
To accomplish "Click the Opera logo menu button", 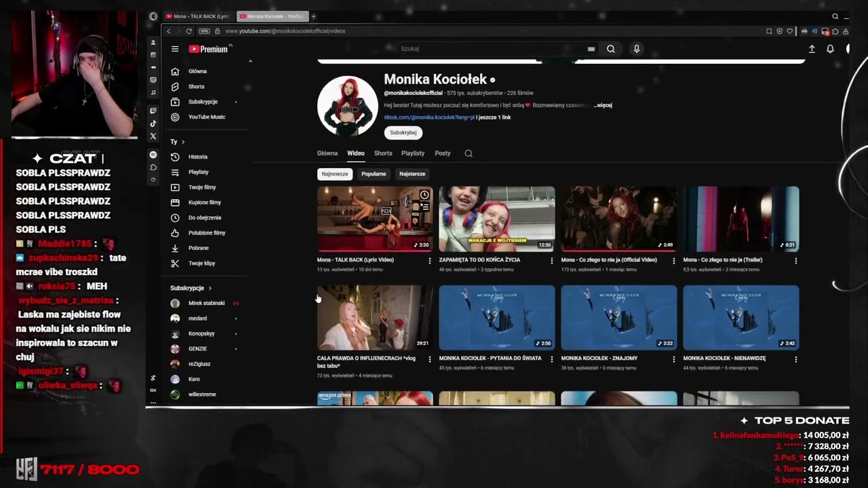I will click(x=153, y=16).
